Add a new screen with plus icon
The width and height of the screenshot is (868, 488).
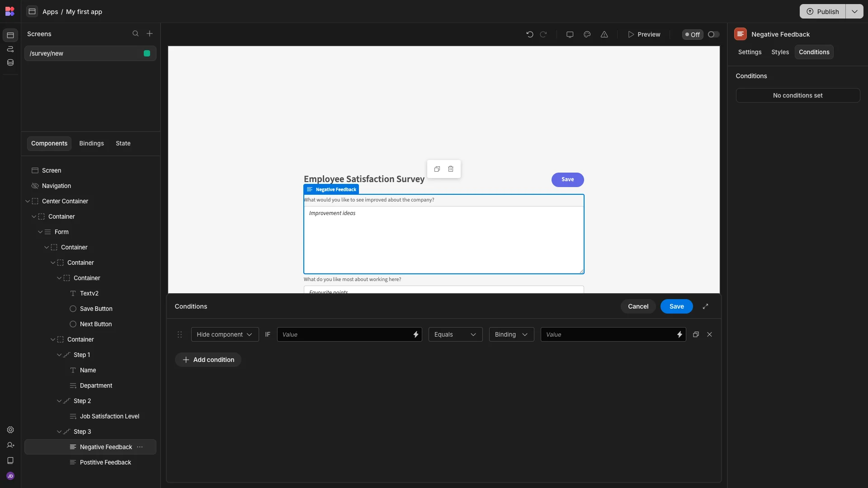[x=150, y=34]
